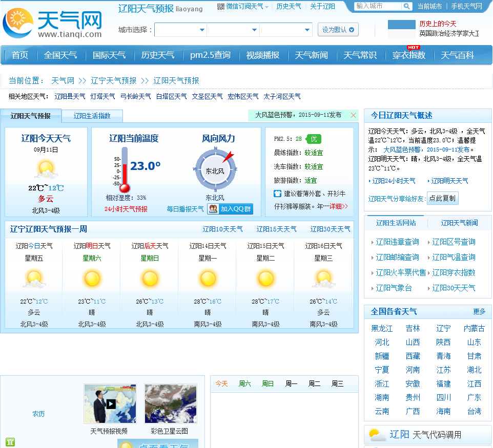The width and height of the screenshot is (493, 448).
Task: Select the 周六 forecast tab
Action: (x=244, y=383)
